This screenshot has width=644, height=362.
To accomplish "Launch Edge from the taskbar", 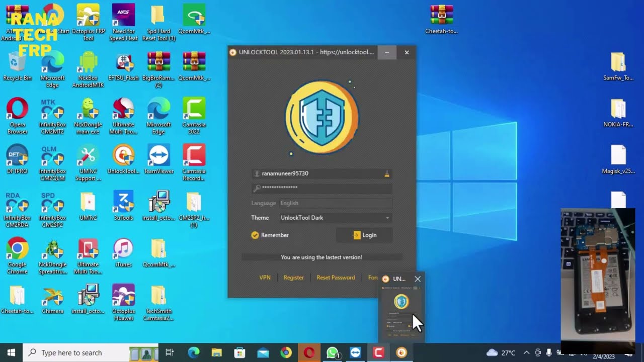I will [x=194, y=352].
